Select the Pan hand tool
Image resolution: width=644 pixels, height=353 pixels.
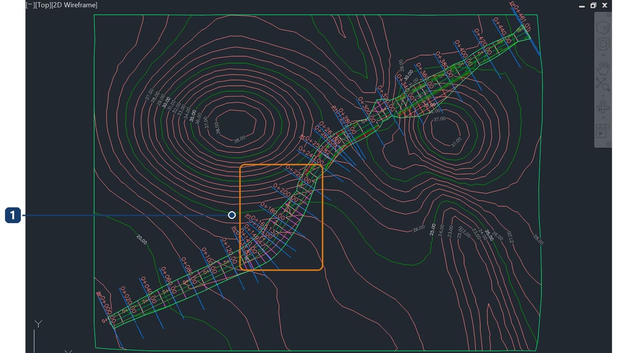point(603,68)
